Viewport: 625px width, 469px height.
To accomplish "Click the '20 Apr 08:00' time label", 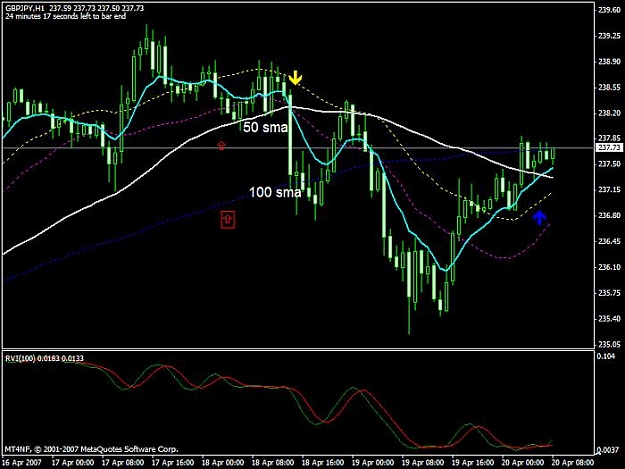I will (573, 463).
